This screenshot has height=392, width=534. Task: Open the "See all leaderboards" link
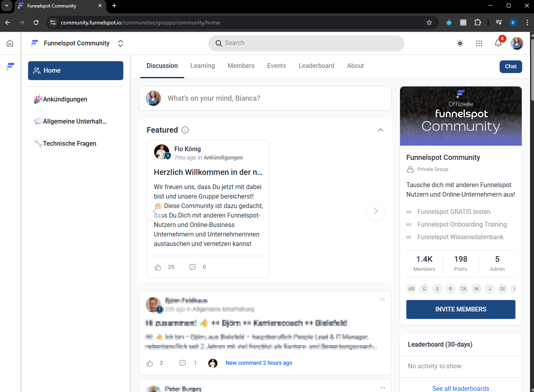[x=461, y=388]
